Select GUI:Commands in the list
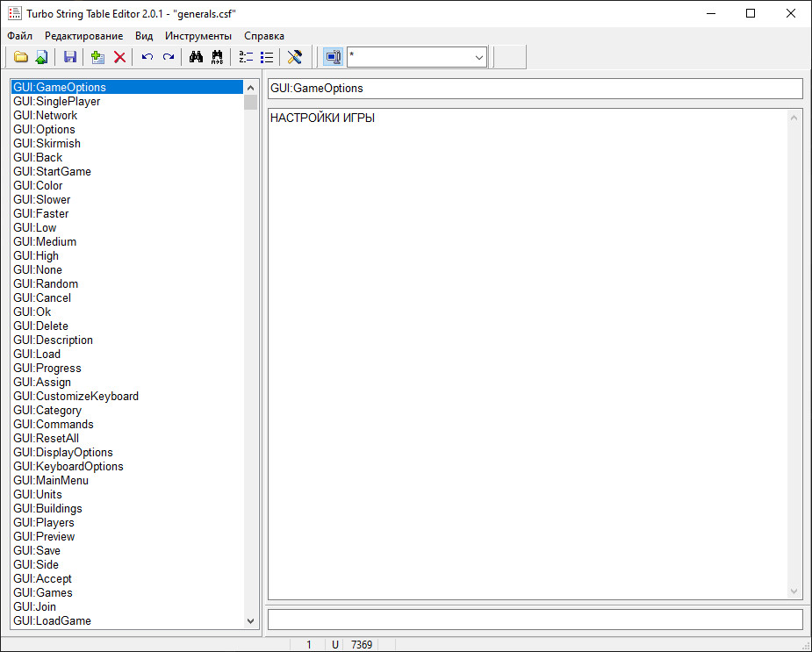Screen dimensions: 812x652 [x=127, y=424]
